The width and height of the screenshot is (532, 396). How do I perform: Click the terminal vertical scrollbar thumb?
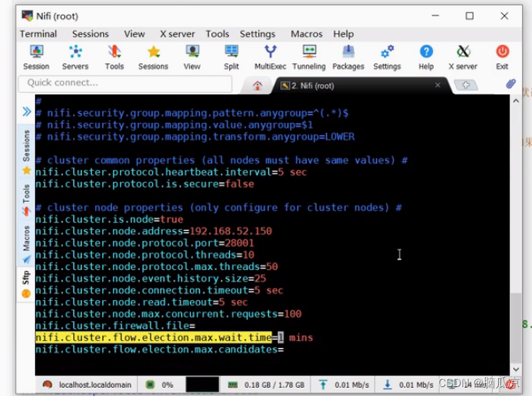pos(516,328)
